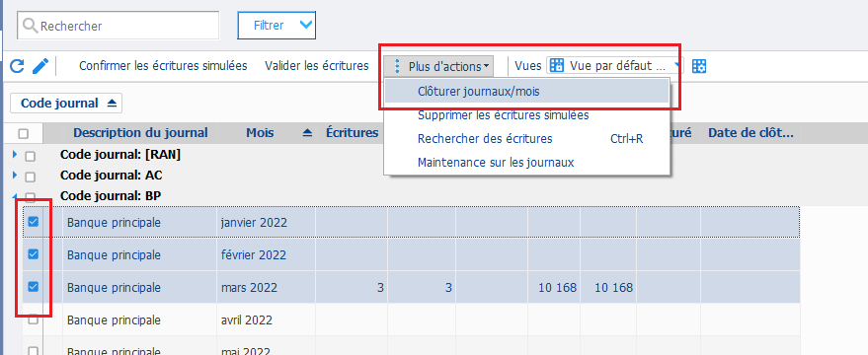Click Confirmer les écritures simulées
The width and height of the screenshot is (868, 355).
(163, 66)
